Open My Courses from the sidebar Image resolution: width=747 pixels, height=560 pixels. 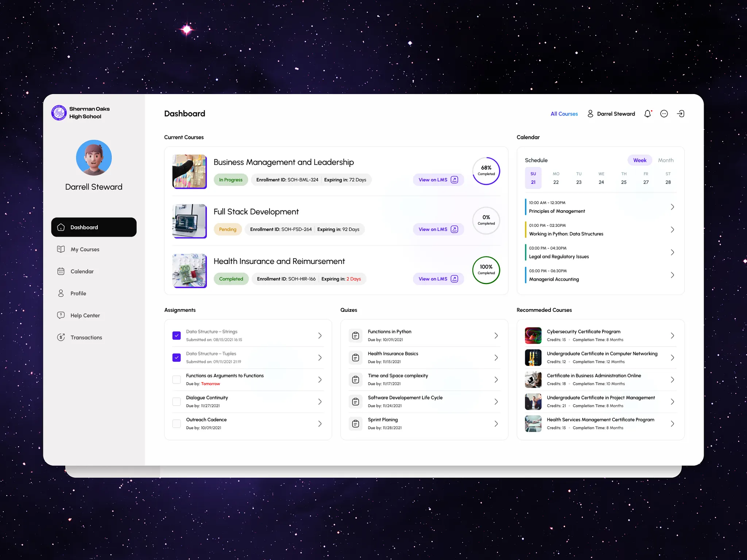pyautogui.click(x=85, y=249)
